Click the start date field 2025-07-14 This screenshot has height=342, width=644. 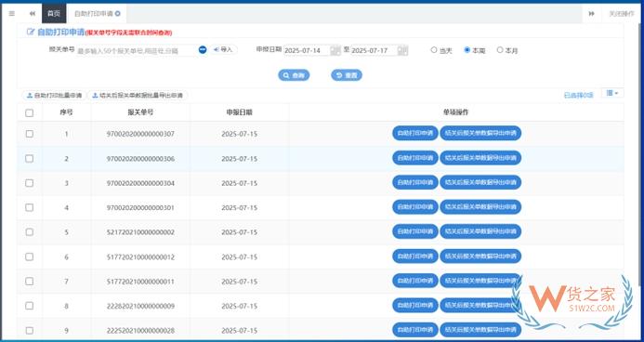[x=307, y=50]
